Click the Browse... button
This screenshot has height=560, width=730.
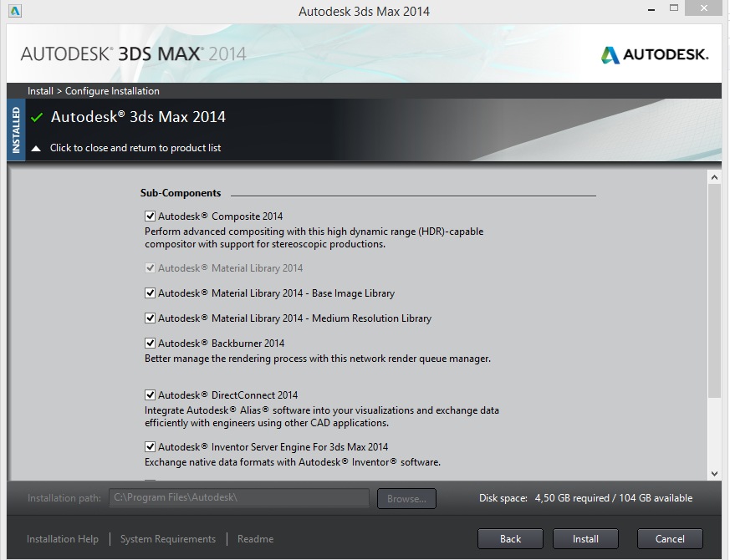406,498
